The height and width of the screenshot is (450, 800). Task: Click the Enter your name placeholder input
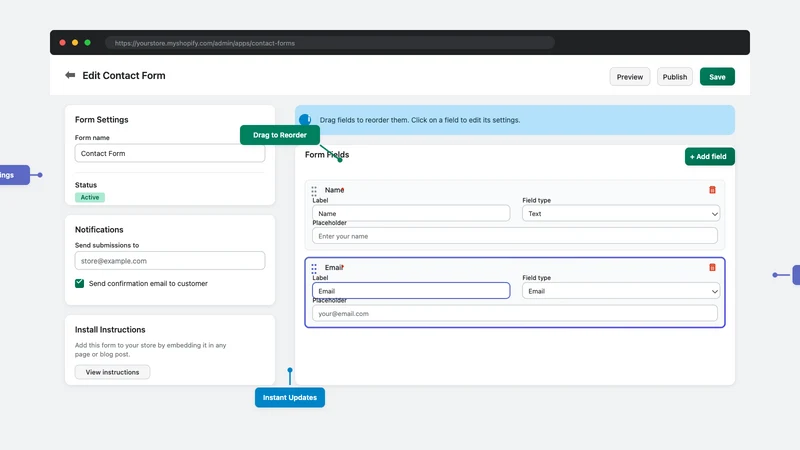click(515, 236)
